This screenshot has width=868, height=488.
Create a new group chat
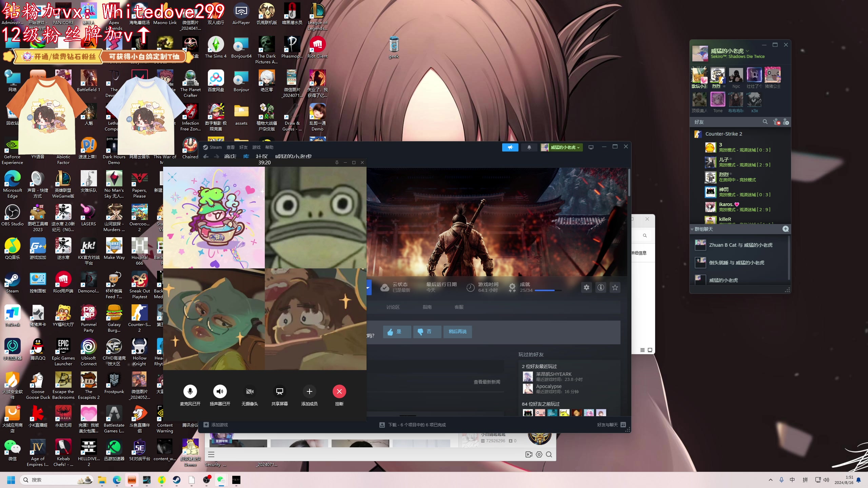coord(785,229)
